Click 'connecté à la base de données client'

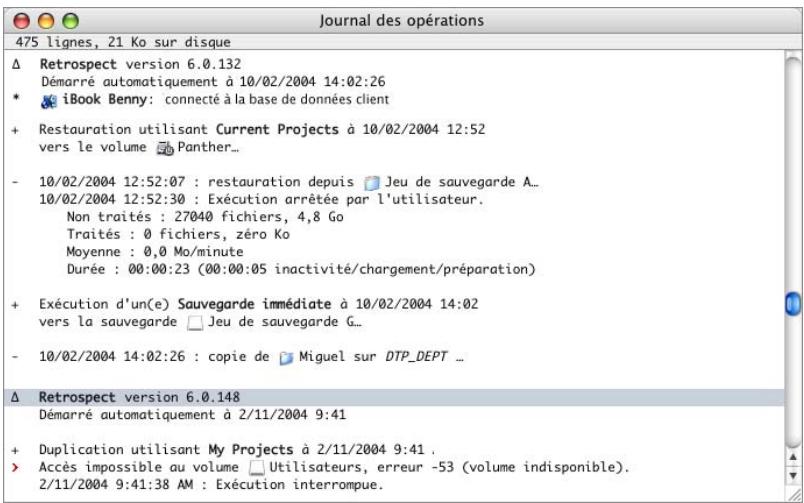tap(277, 99)
